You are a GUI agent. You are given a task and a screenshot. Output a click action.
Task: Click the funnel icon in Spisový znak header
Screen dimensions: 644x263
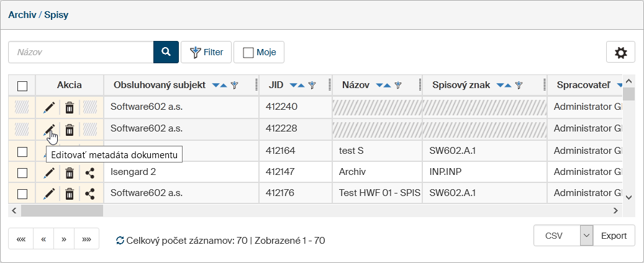pyautogui.click(x=518, y=86)
